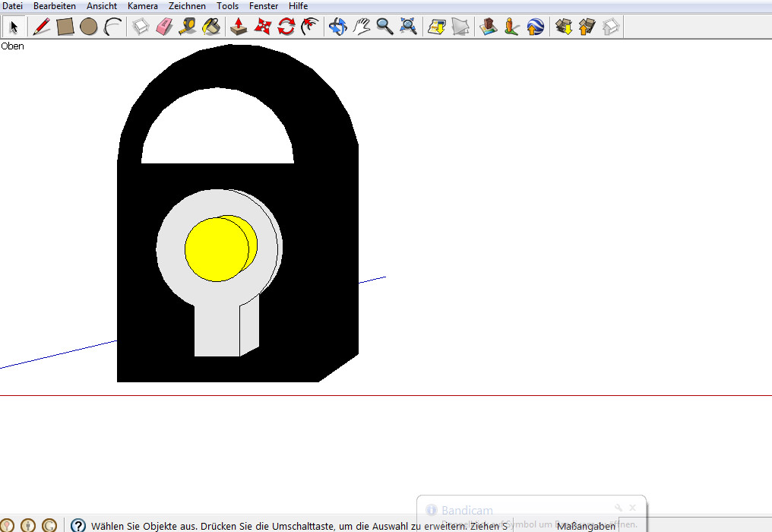Preview model in Google Earth globe icon

536,27
